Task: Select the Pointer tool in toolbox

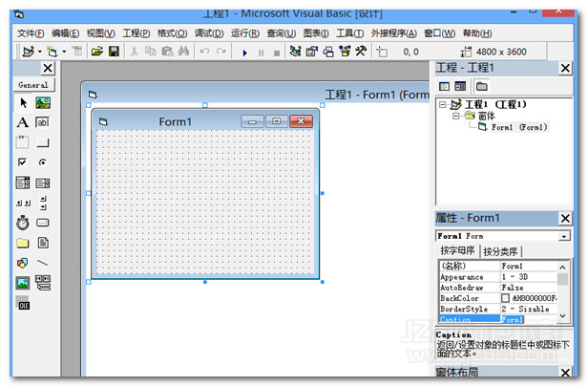Action: tap(23, 102)
